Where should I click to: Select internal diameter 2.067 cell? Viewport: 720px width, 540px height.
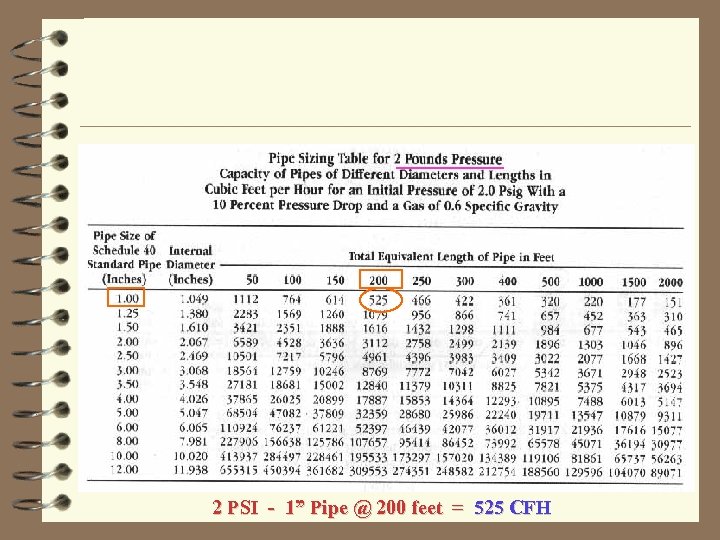click(194, 342)
